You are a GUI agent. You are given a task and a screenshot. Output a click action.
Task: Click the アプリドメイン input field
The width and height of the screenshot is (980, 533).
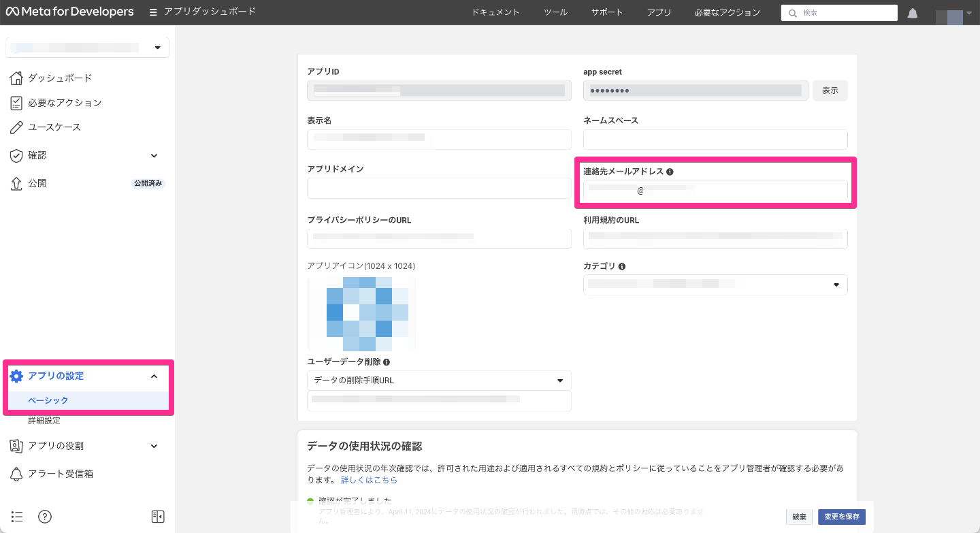(x=439, y=188)
